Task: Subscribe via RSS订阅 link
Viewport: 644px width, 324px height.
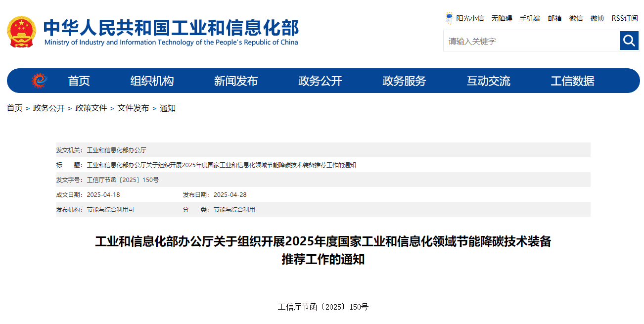Action: (624, 18)
